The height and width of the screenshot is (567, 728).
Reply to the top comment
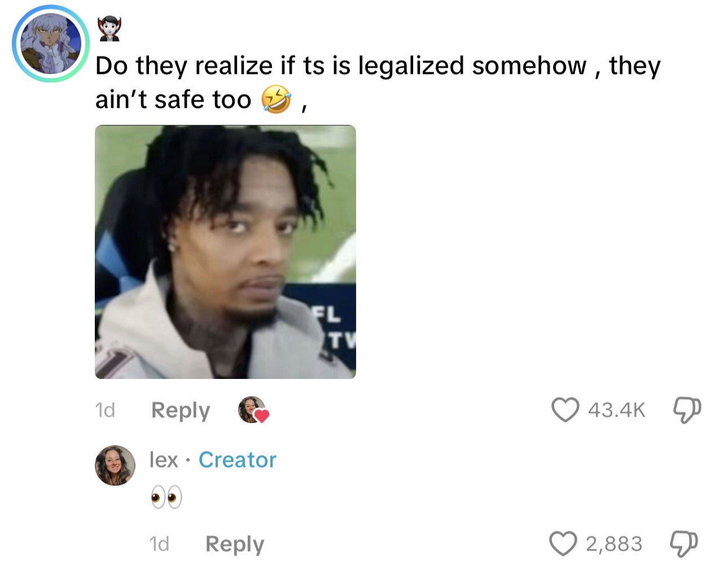(x=181, y=410)
